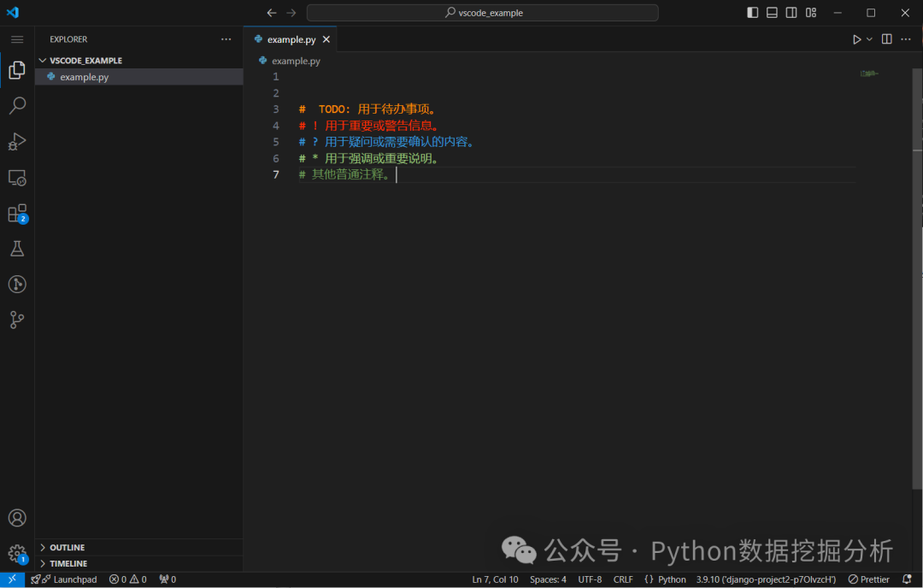
Task: Go back in navigation history
Action: [272, 13]
